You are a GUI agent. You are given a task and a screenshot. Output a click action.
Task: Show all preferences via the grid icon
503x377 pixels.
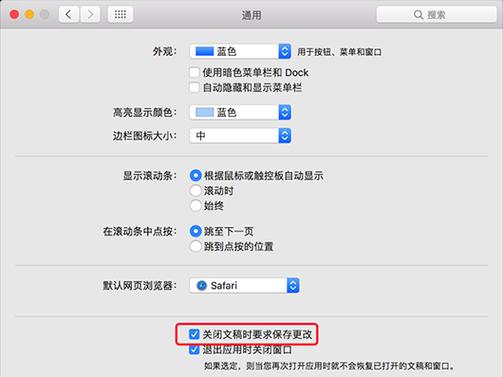(120, 15)
